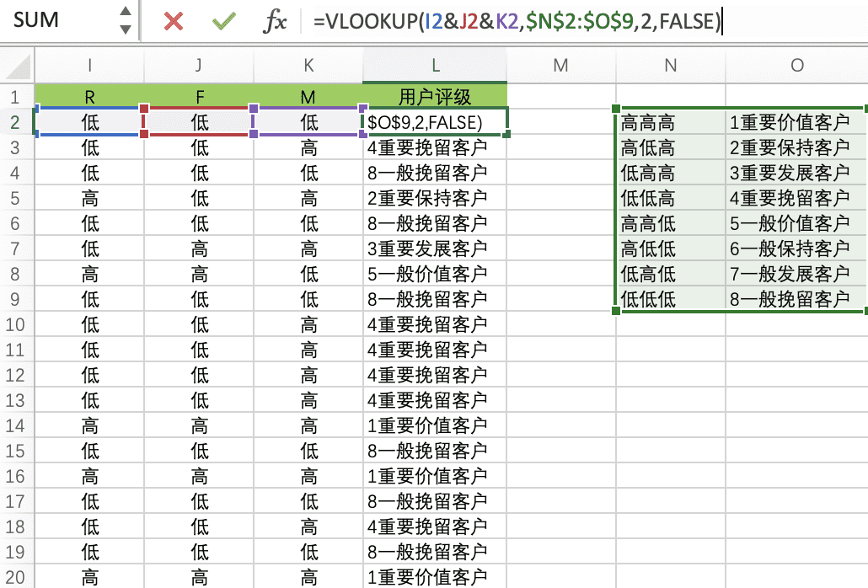Click cell L7 3重要发展客户

coord(435,249)
